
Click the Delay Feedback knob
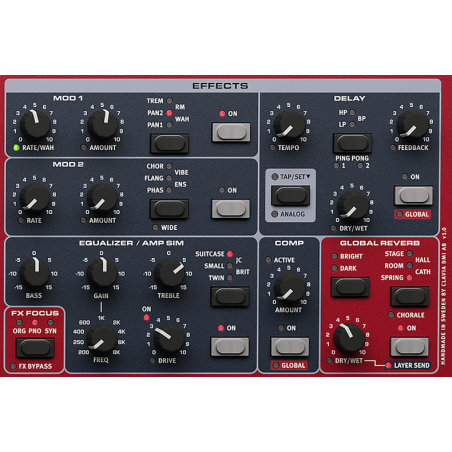tap(412, 125)
